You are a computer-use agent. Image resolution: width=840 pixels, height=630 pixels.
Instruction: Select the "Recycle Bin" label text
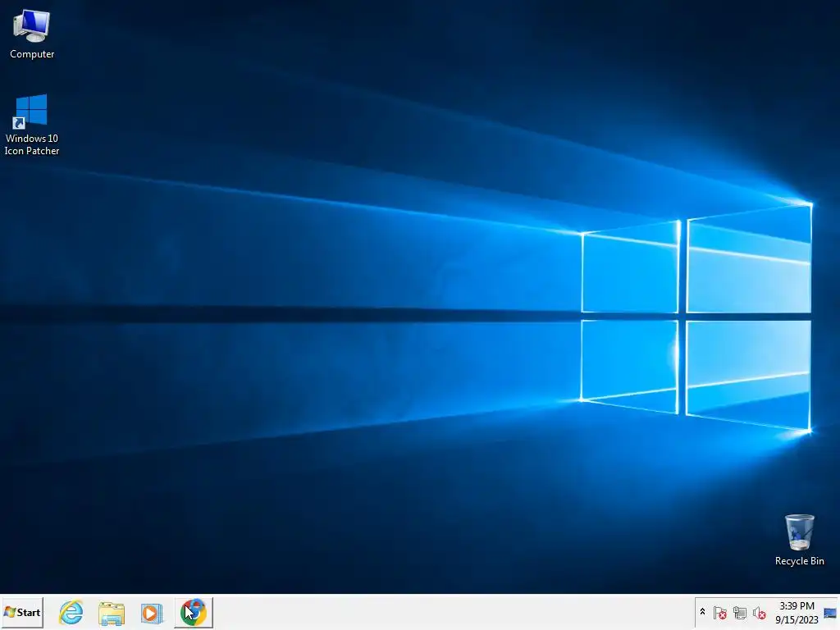(x=799, y=561)
